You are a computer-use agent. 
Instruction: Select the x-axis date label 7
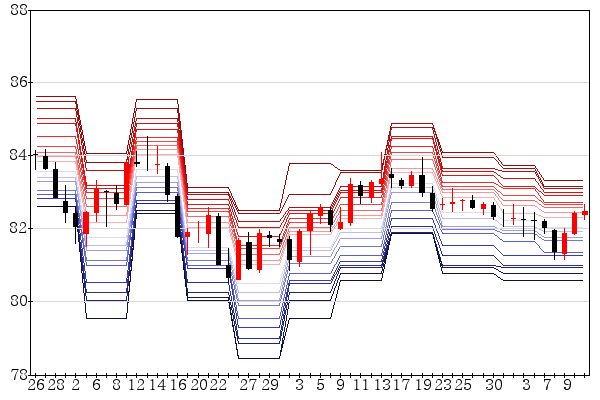click(547, 384)
